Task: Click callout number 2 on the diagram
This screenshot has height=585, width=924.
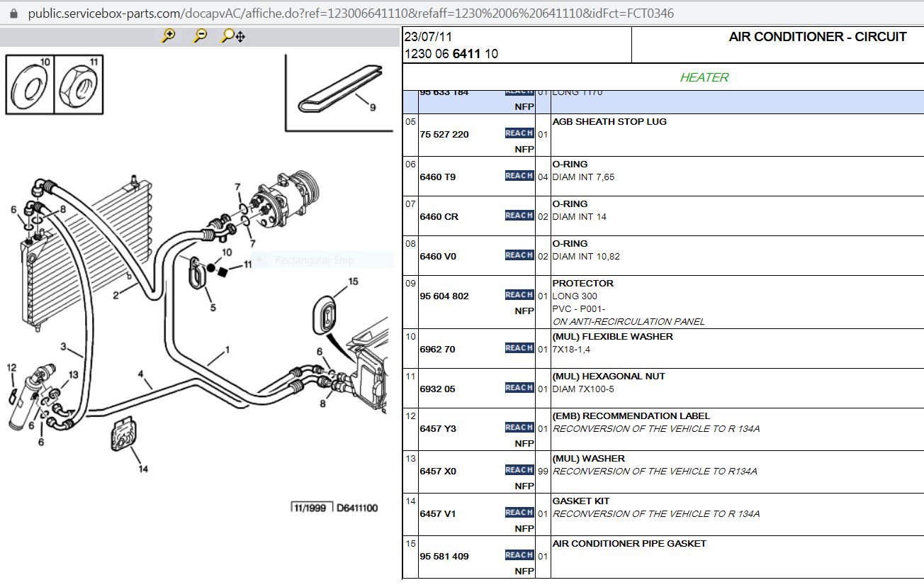Action: [115, 295]
